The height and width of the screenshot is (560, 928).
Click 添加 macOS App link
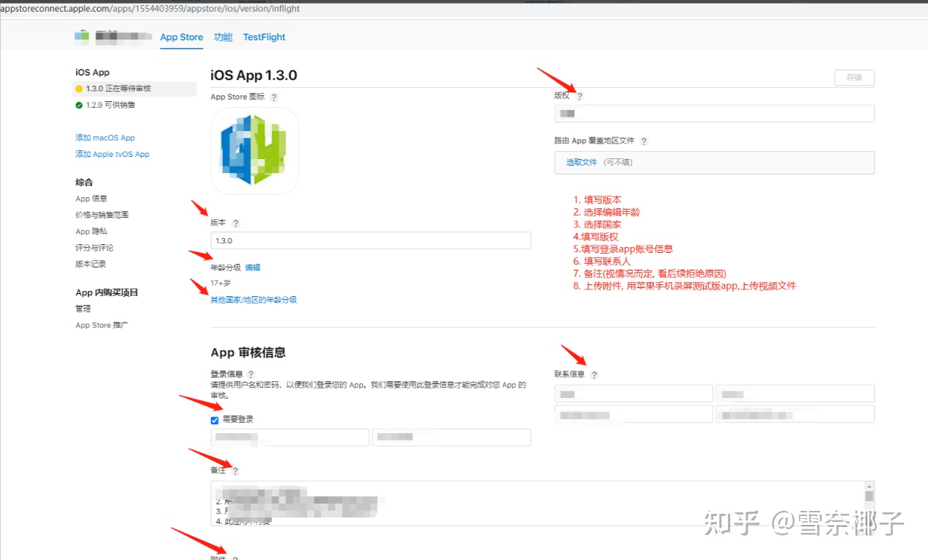pyautogui.click(x=105, y=138)
